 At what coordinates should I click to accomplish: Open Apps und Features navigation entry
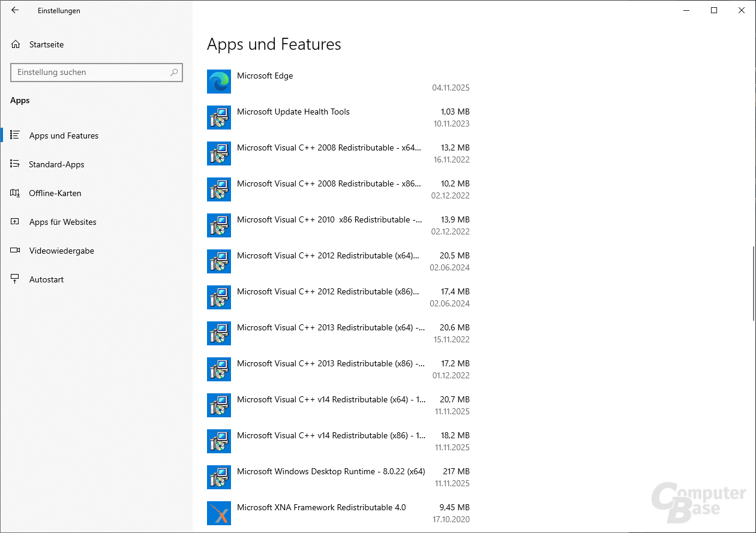coord(64,135)
